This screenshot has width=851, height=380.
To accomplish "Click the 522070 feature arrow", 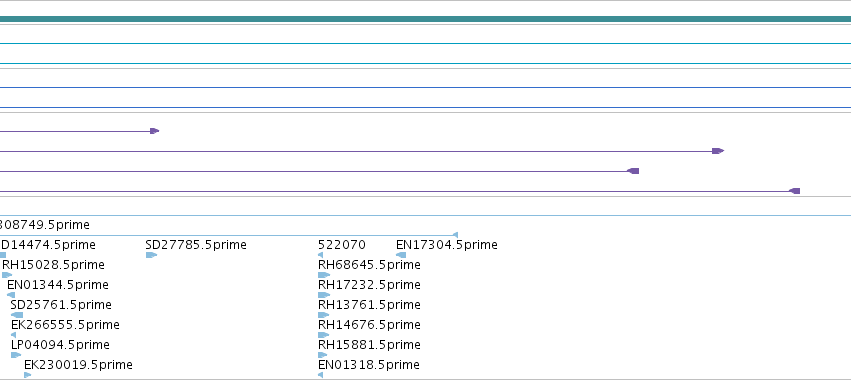I will click(320, 255).
